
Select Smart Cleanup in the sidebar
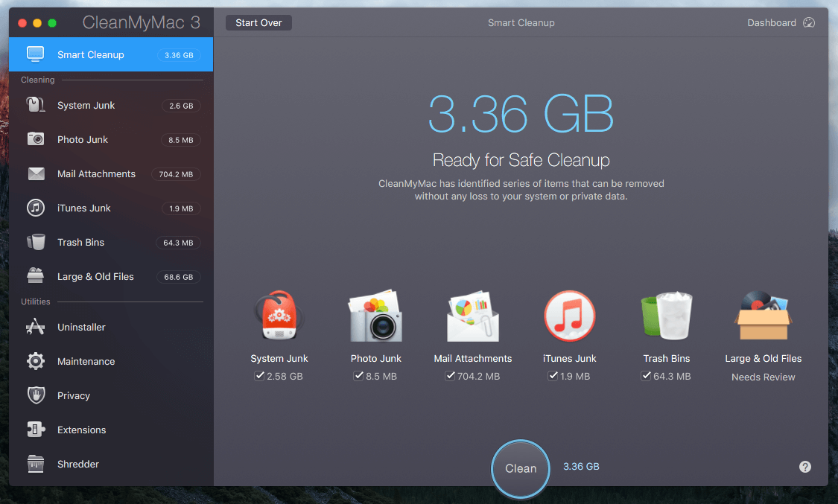pos(111,54)
